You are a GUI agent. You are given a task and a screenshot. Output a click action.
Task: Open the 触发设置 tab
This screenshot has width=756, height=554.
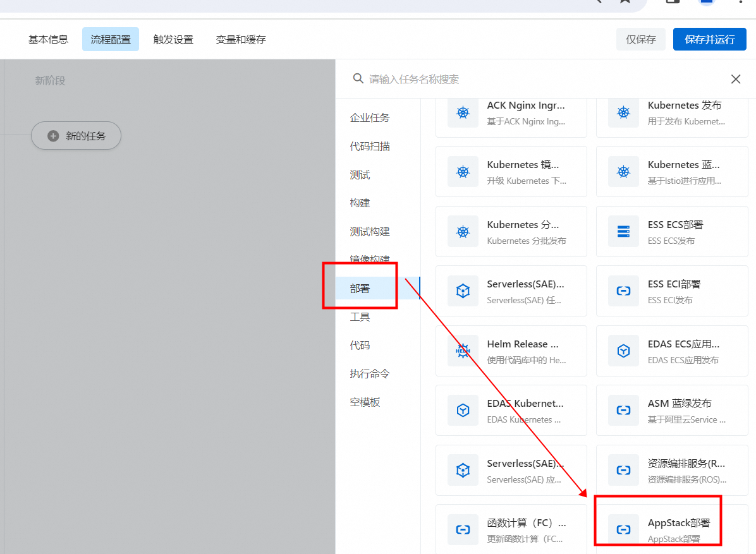[173, 40]
